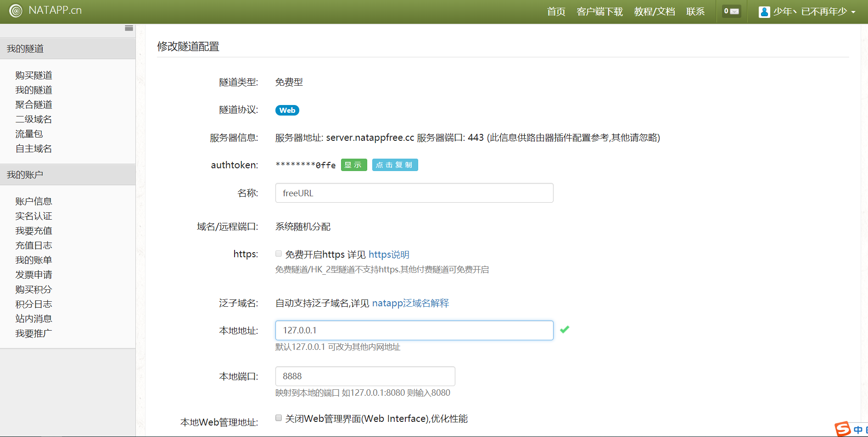The width and height of the screenshot is (868, 437).
Task: Open 站内消息 in the sidebar
Action: point(34,319)
